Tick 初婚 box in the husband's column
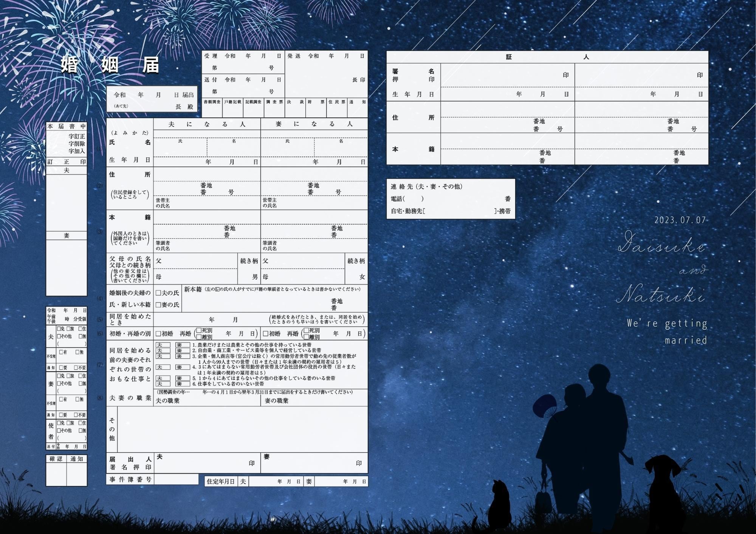 pyautogui.click(x=159, y=334)
